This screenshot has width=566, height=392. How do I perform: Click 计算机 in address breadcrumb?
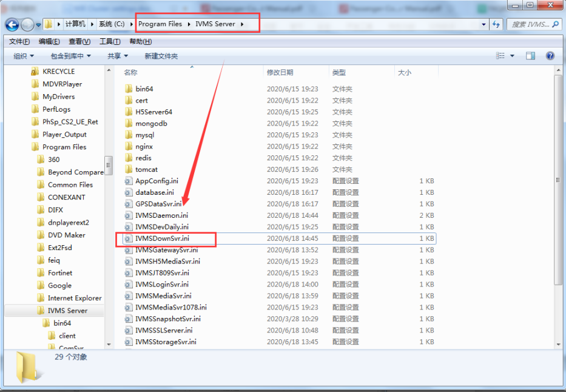tap(75, 24)
